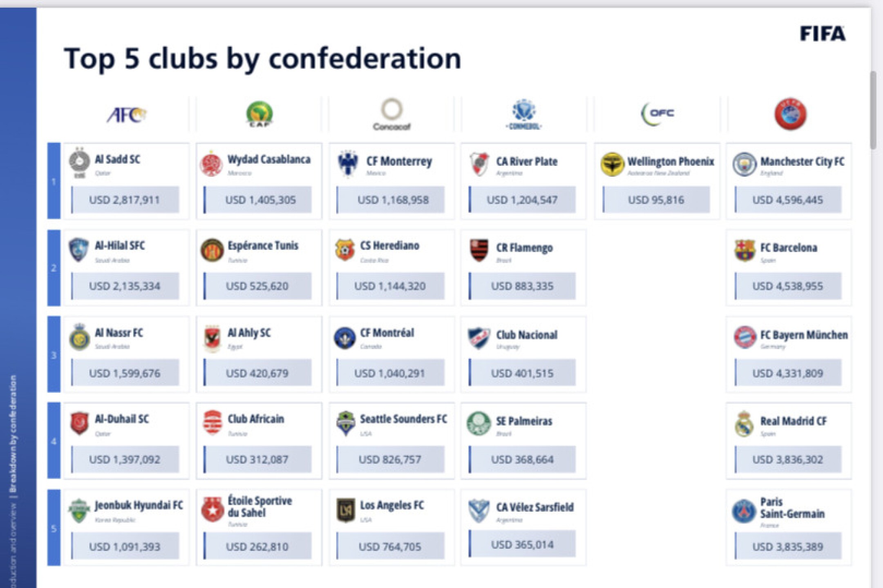Click the Real Madrid CF club name
Screen dimensions: 883x588
click(x=793, y=421)
